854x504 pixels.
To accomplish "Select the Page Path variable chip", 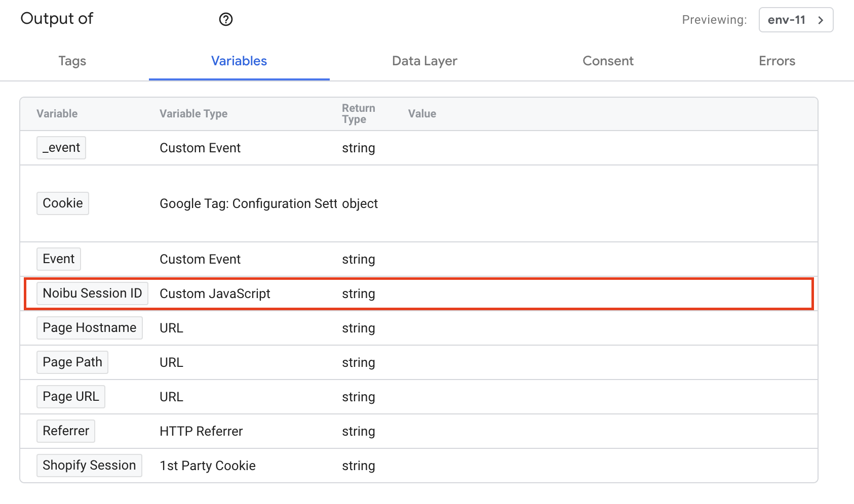I will tap(72, 362).
